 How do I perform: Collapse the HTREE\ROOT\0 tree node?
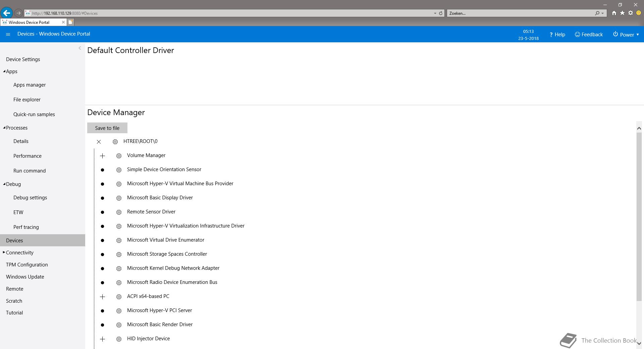(x=99, y=142)
